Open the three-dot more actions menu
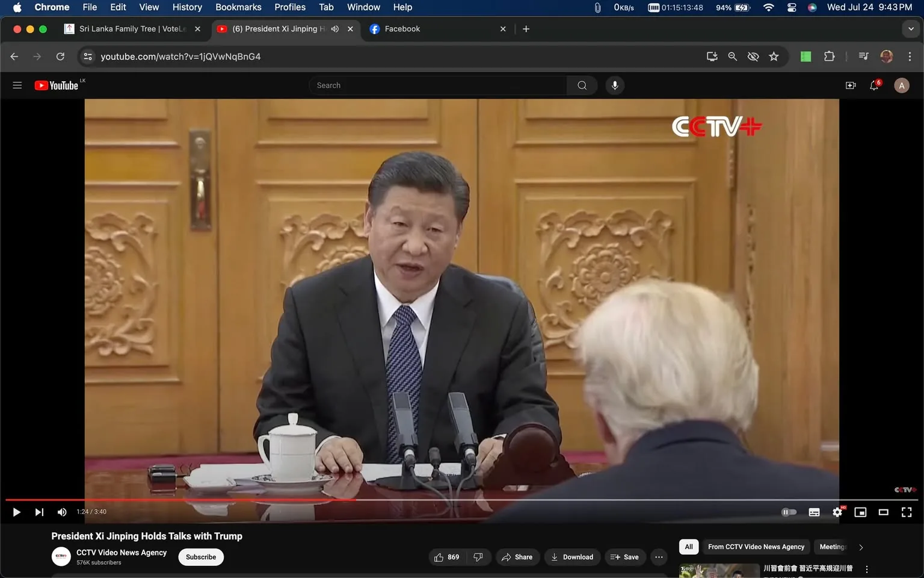Screen dimensions: 924x578 click(658, 557)
